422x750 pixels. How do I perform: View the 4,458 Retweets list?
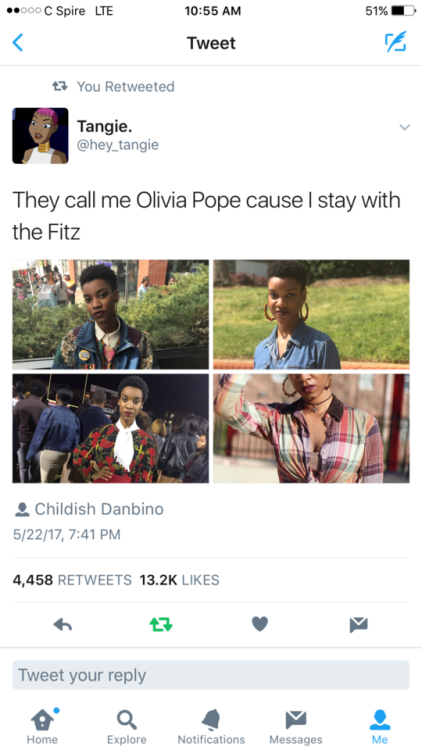coord(72,580)
